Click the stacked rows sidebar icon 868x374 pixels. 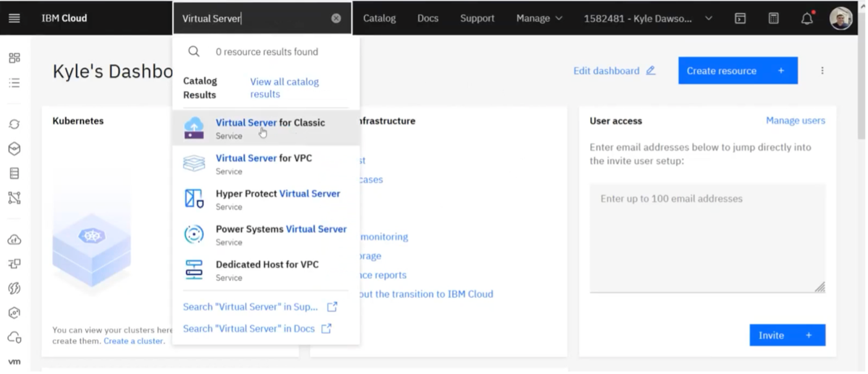point(14,174)
